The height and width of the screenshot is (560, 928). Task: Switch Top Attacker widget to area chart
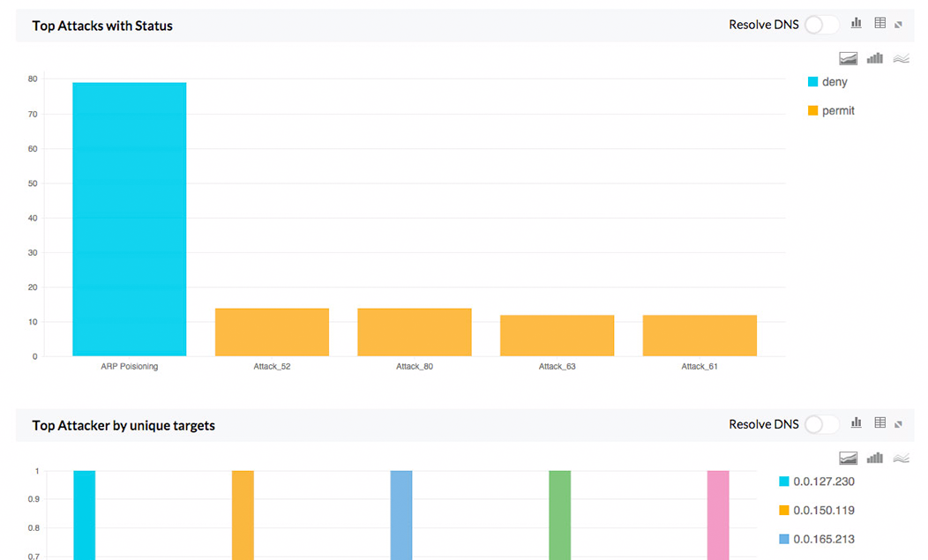[x=848, y=458]
